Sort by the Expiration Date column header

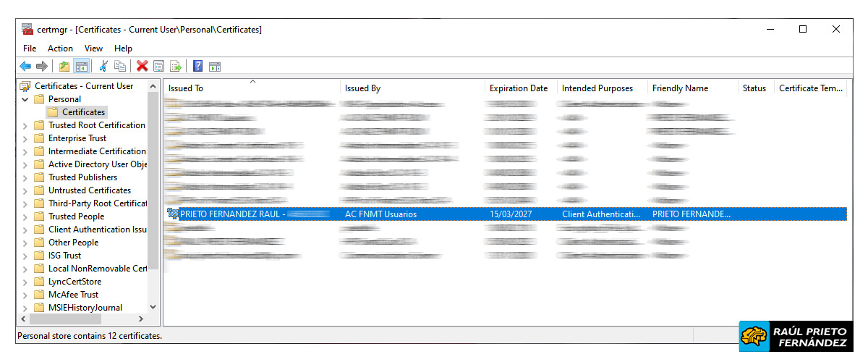click(518, 88)
